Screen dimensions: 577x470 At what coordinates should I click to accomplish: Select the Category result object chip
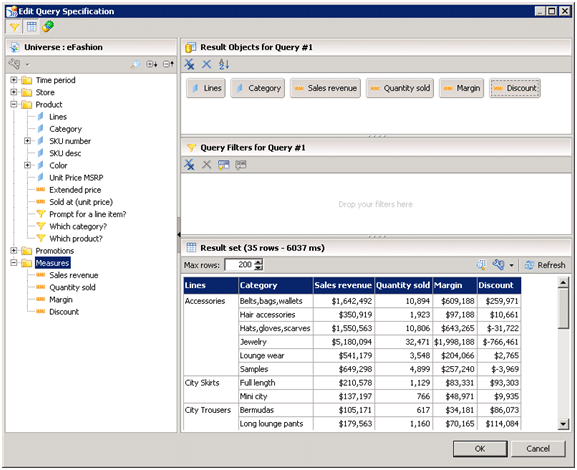pos(258,88)
